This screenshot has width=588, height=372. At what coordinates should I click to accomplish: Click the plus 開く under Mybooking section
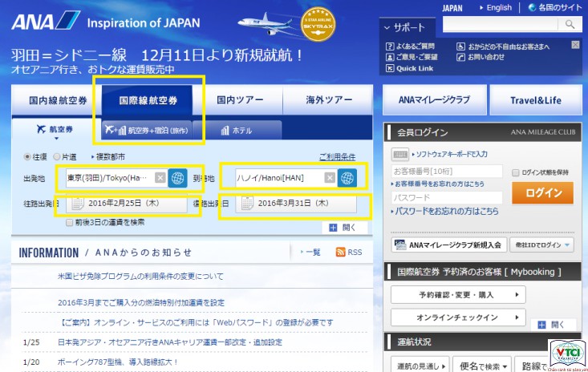click(x=542, y=325)
